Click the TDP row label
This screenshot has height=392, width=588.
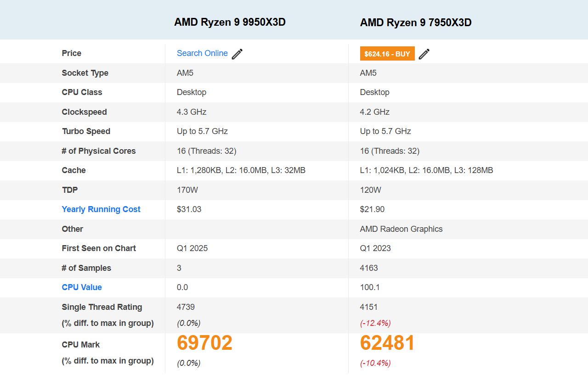pos(70,190)
